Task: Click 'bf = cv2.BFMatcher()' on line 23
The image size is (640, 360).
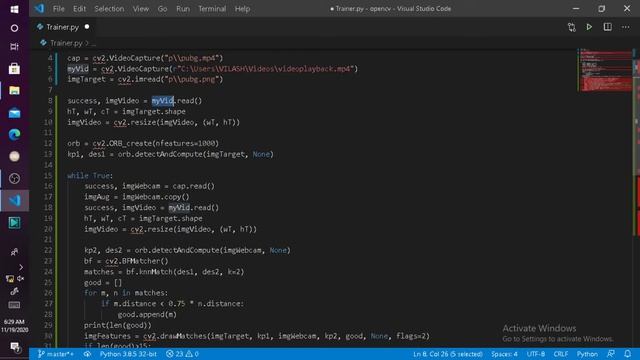Action: pyautogui.click(x=126, y=261)
